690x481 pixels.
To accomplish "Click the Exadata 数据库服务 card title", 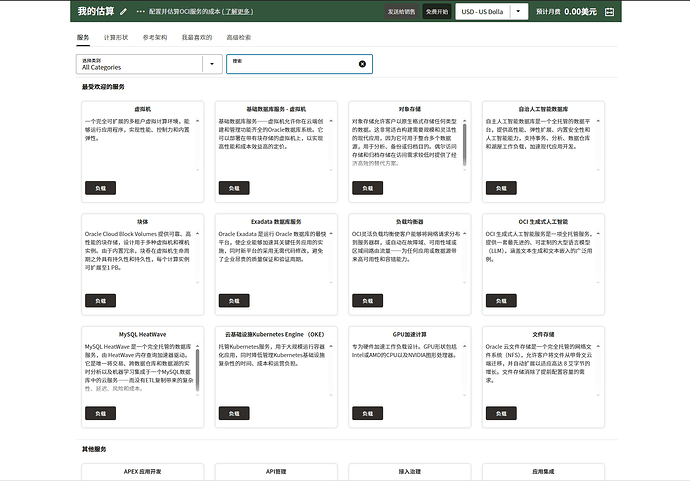I will pos(276,222).
